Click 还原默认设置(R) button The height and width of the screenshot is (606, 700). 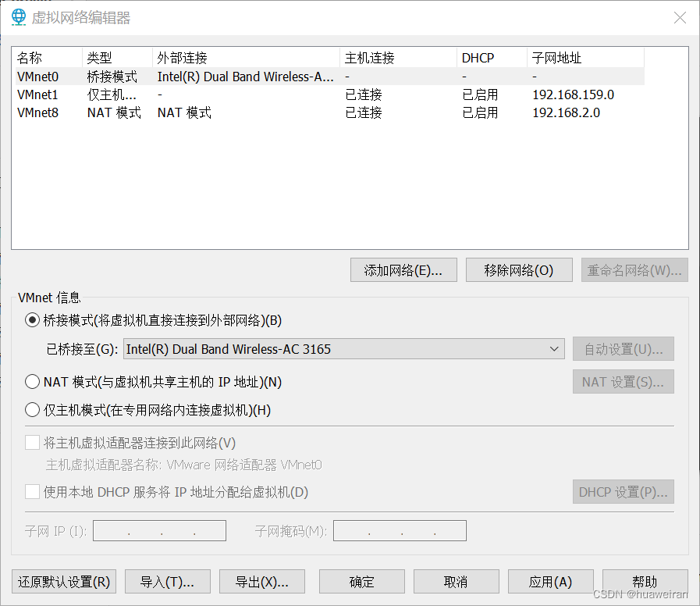(x=64, y=582)
